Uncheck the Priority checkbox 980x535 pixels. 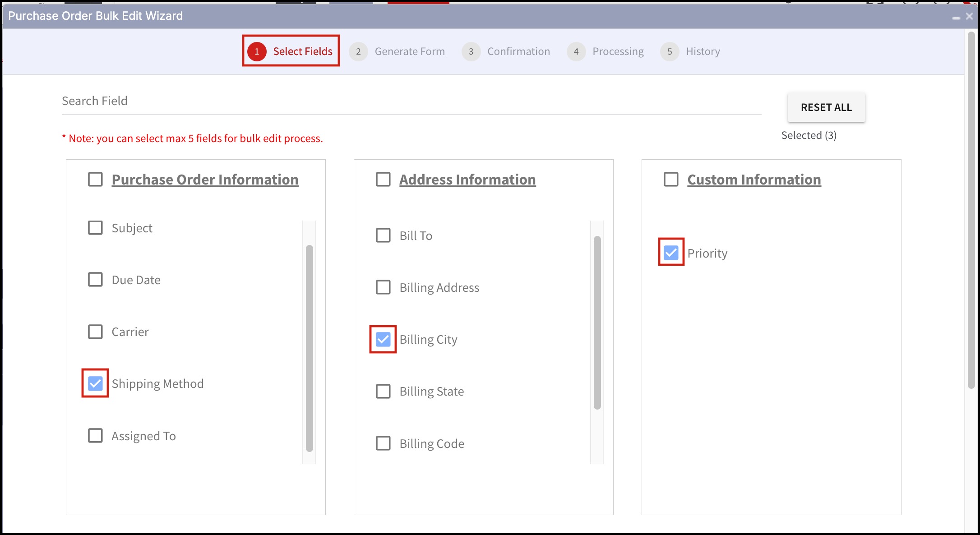click(x=671, y=253)
